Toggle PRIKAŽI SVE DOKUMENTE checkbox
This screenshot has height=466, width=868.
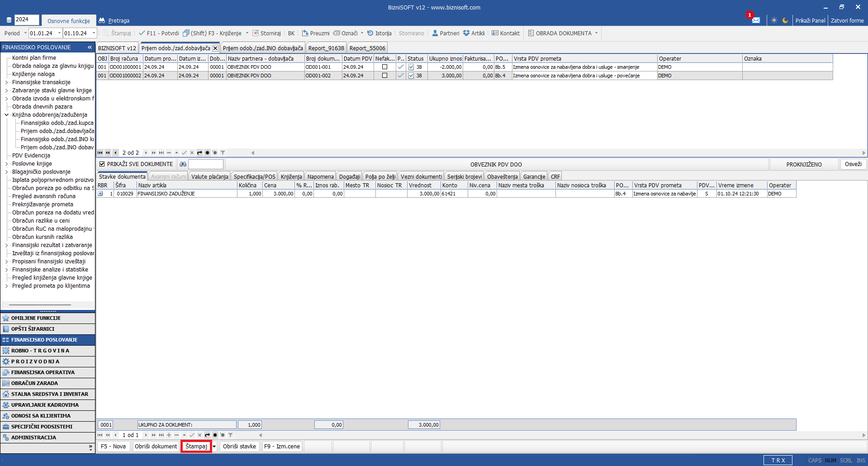(102, 164)
